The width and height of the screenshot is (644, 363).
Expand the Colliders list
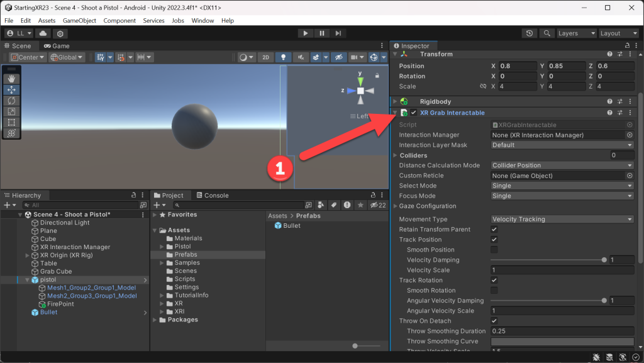(x=395, y=155)
